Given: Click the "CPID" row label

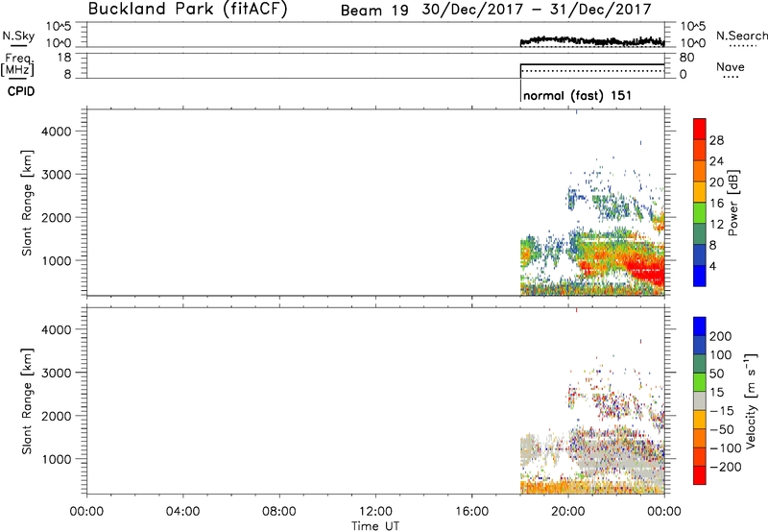Looking at the screenshot, I should 21,91.
